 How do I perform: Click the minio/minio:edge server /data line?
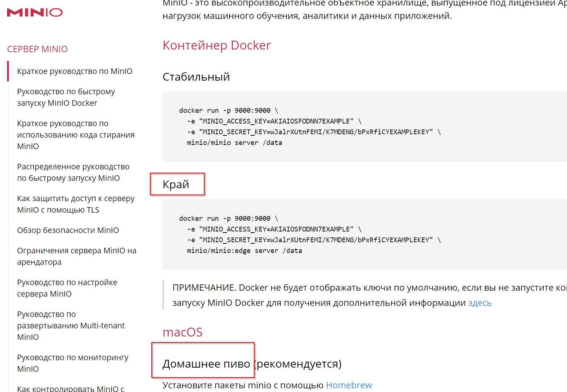[244, 251]
